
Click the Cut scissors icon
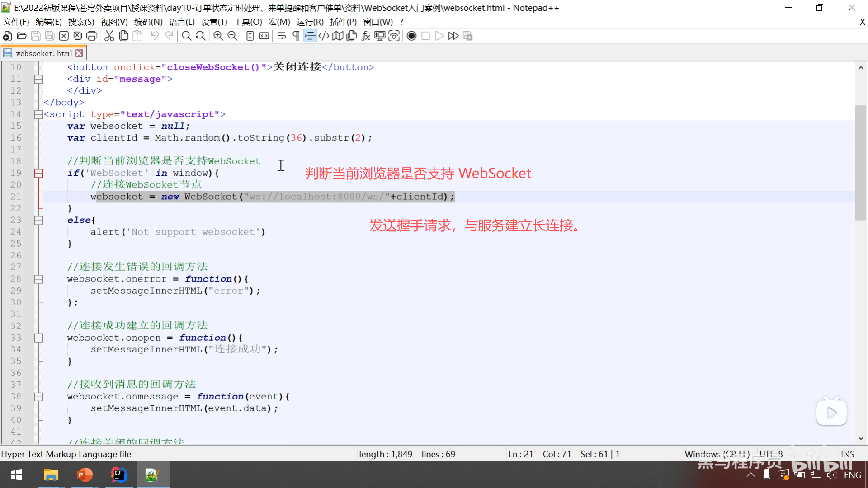click(109, 36)
